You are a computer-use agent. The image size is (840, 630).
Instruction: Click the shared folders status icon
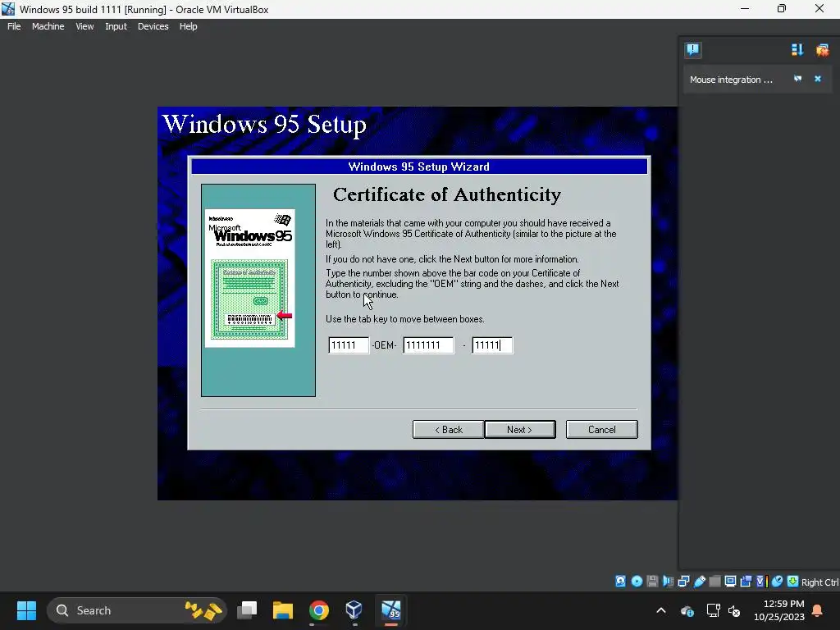714,582
